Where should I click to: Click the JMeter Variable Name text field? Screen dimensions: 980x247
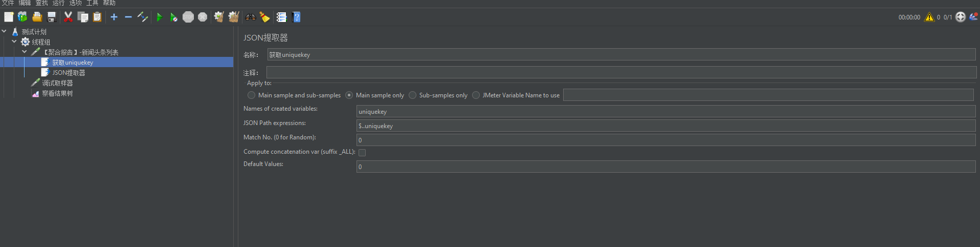click(768, 95)
